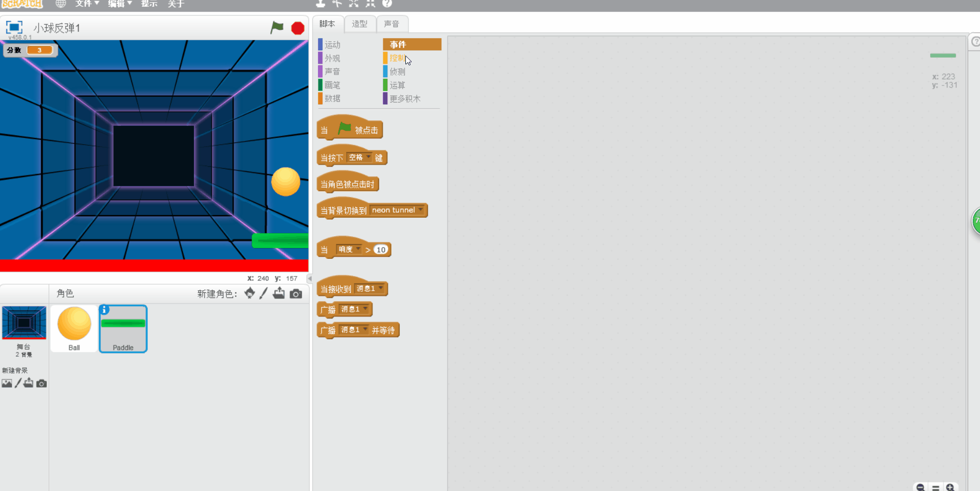Reset the scripts area zoom

[935, 487]
